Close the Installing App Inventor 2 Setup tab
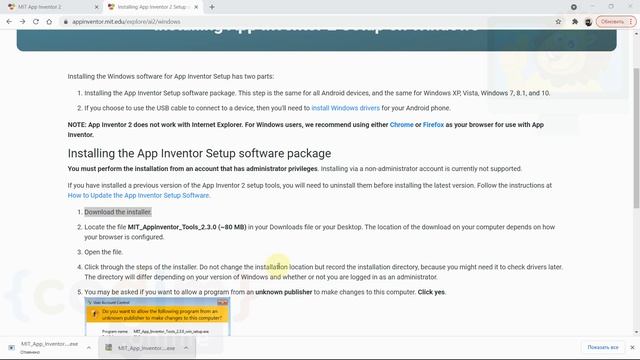 click(x=196, y=7)
